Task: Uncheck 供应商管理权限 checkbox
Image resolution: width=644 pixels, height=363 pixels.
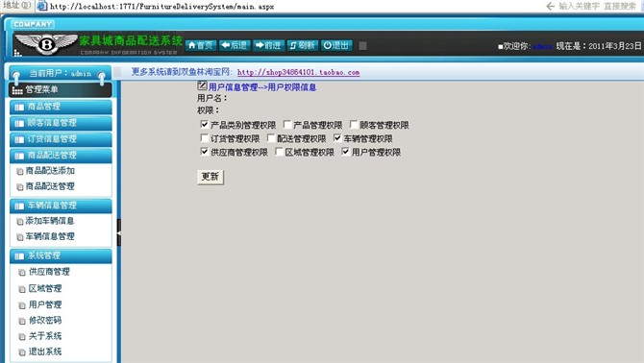Action: (x=205, y=152)
